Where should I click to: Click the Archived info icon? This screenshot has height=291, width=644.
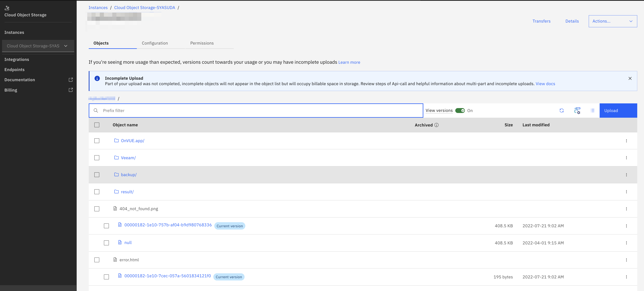point(436,125)
